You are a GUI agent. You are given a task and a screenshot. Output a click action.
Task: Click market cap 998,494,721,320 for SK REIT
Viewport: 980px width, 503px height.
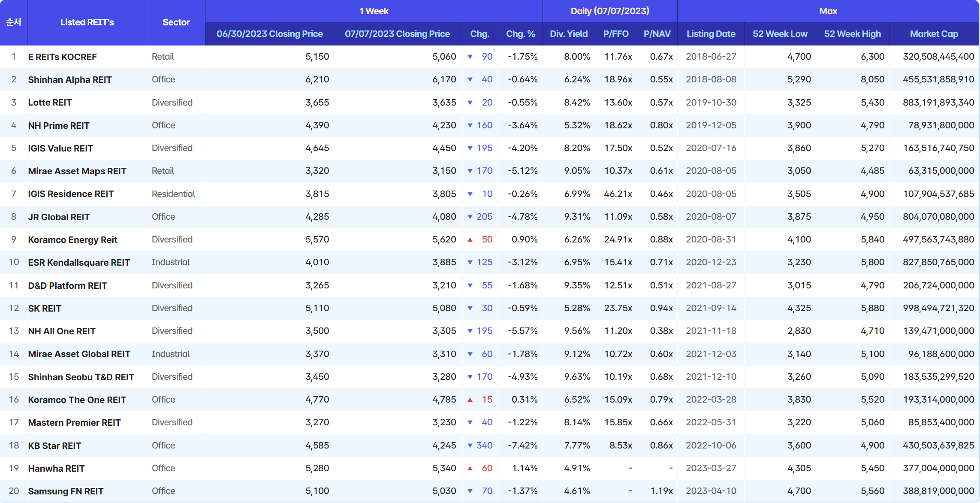tap(938, 308)
